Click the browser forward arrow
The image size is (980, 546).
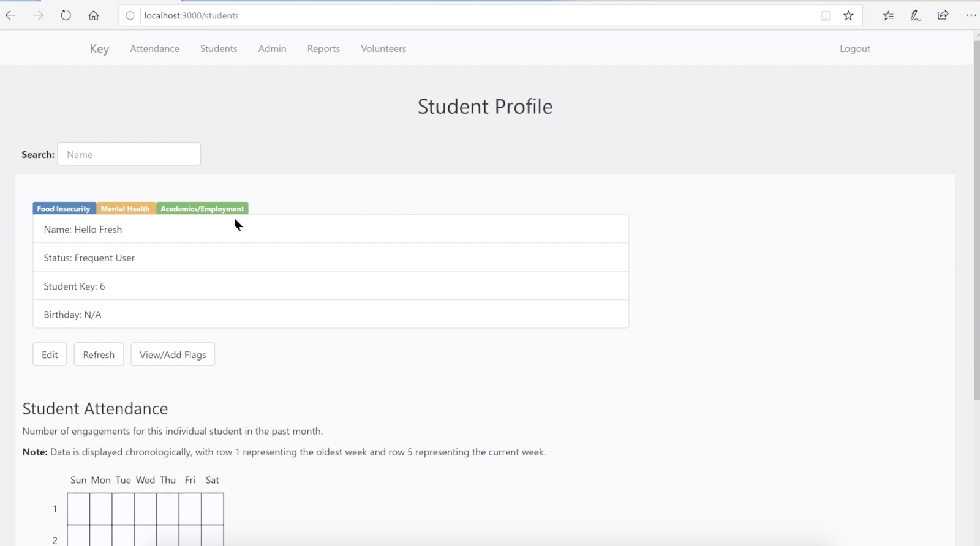tap(38, 15)
